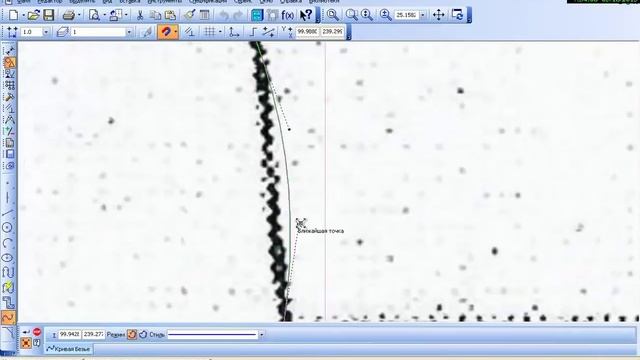Viewport: 640px width, 360px height.
Task: Open the new document dropdown arrow
Action: point(23,16)
